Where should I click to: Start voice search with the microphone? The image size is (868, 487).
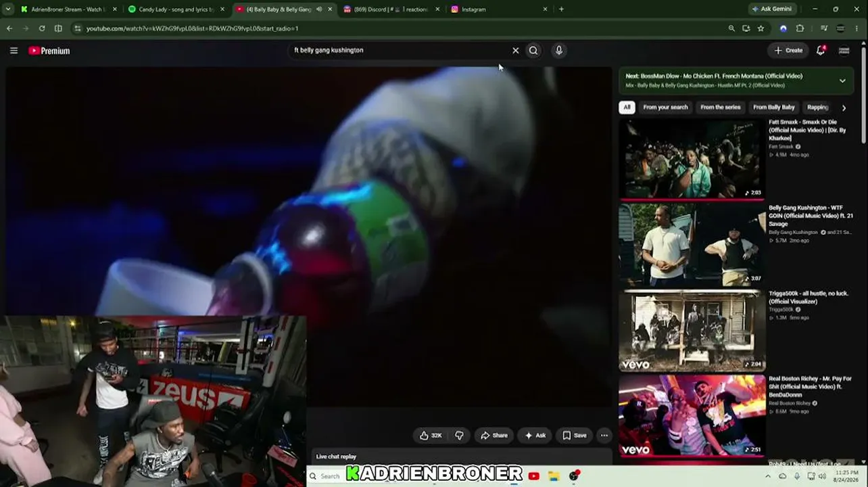pos(558,50)
